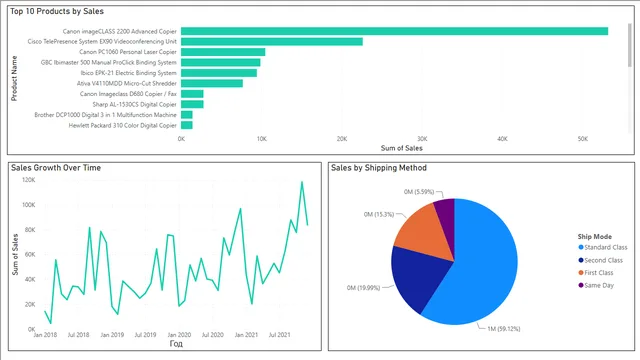Click the Canon Imageclass D680 Copier bar
The image size is (640, 360).
pos(192,94)
